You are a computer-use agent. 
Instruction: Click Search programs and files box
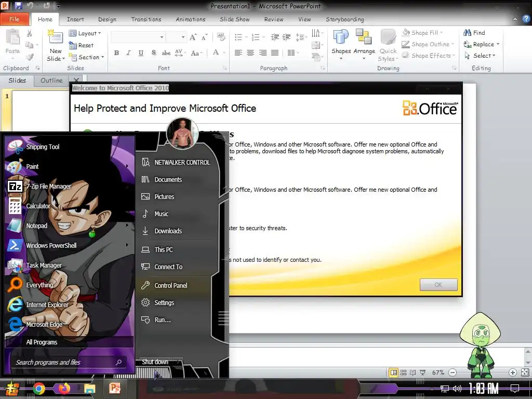pos(68,362)
